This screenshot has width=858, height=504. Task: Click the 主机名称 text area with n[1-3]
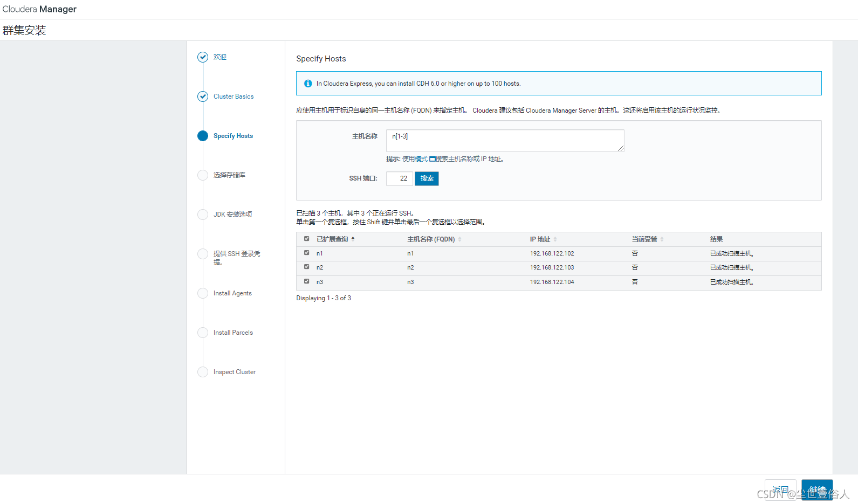[x=505, y=141]
